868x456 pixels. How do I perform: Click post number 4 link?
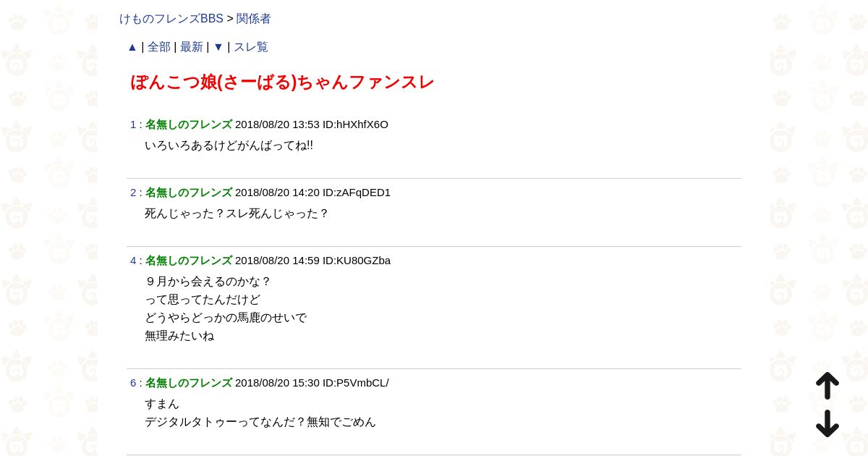(x=133, y=261)
